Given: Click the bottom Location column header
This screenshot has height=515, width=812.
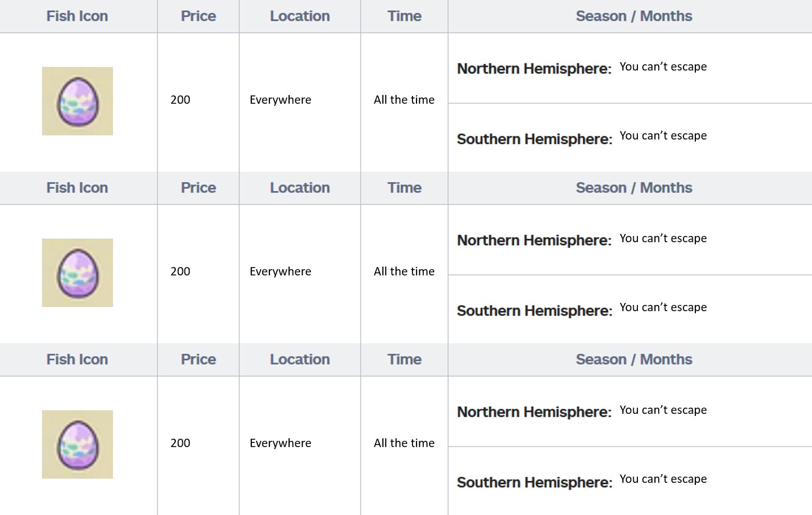Looking at the screenshot, I should [x=300, y=359].
